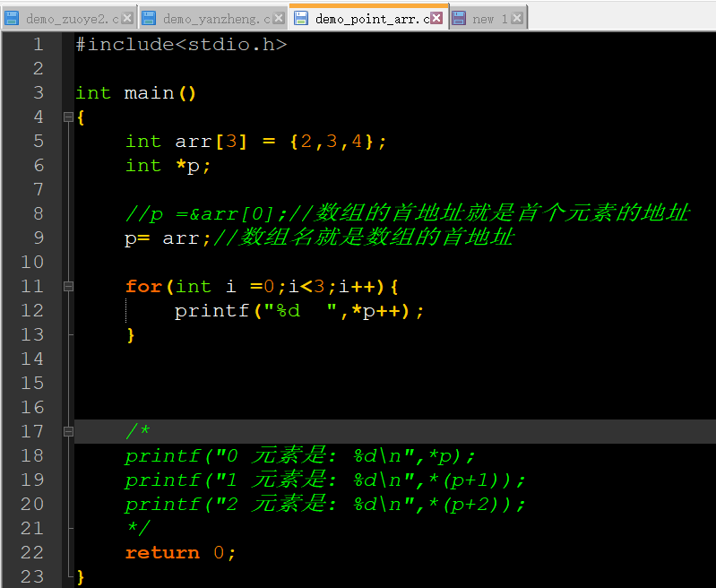Click the *p declaration on line 6
This screenshot has width=716, height=588.
[194, 166]
